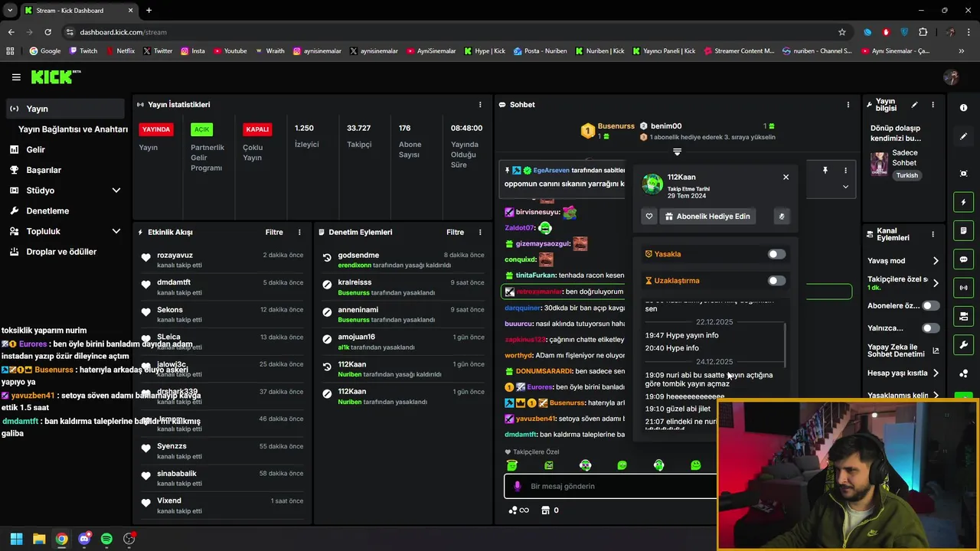Image resolution: width=980 pixels, height=551 pixels.
Task: Open the Yapay Zeka ile Sohbet Denetimi link
Action: [903, 350]
